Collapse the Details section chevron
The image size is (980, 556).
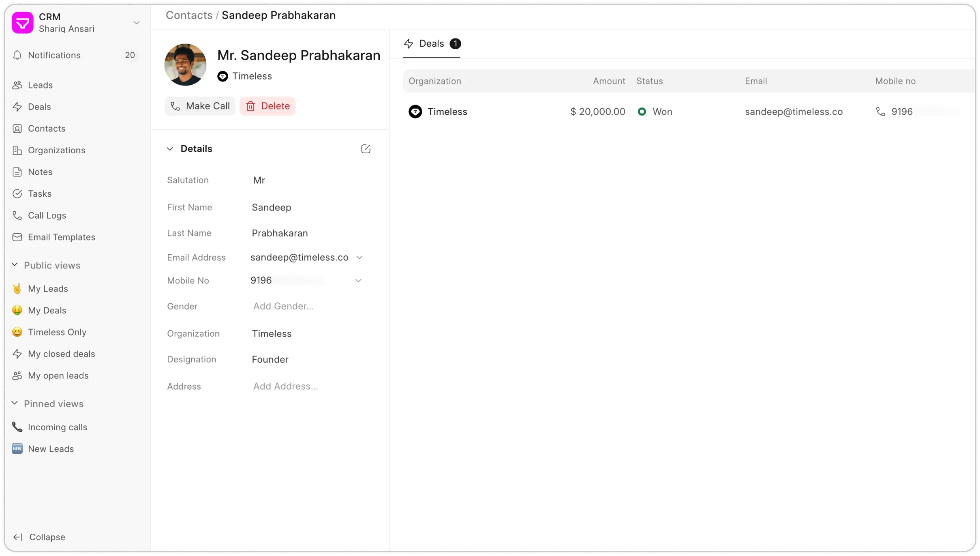pyautogui.click(x=170, y=149)
